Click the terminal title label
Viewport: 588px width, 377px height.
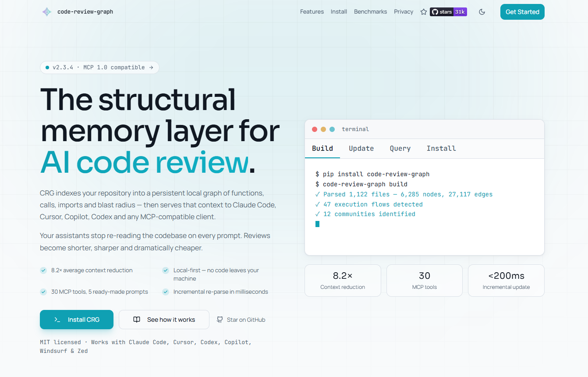pyautogui.click(x=355, y=129)
